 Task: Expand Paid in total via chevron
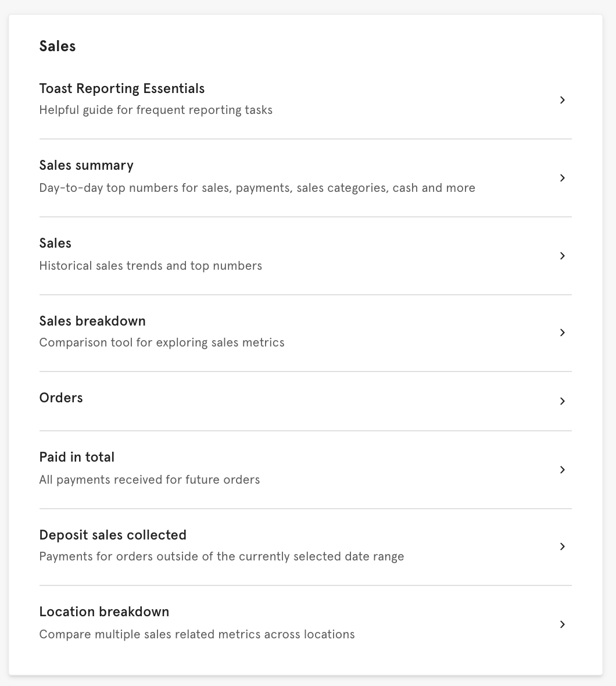pos(562,470)
